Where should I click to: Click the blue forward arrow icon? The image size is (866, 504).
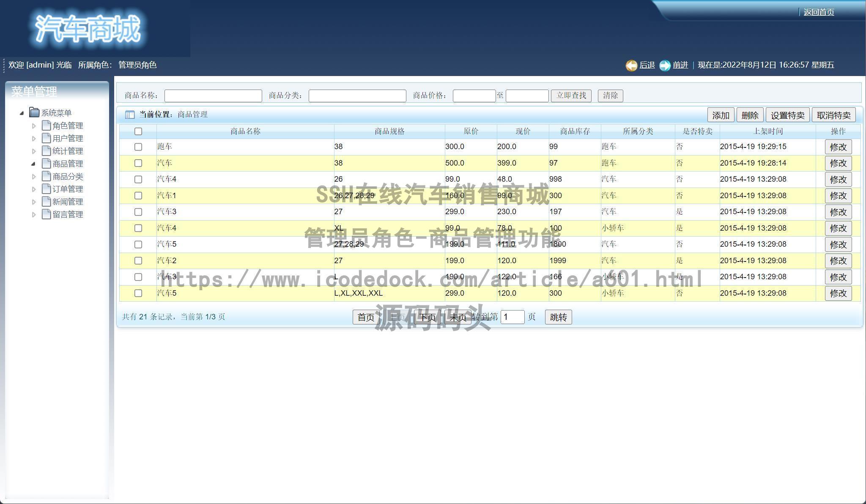(665, 65)
